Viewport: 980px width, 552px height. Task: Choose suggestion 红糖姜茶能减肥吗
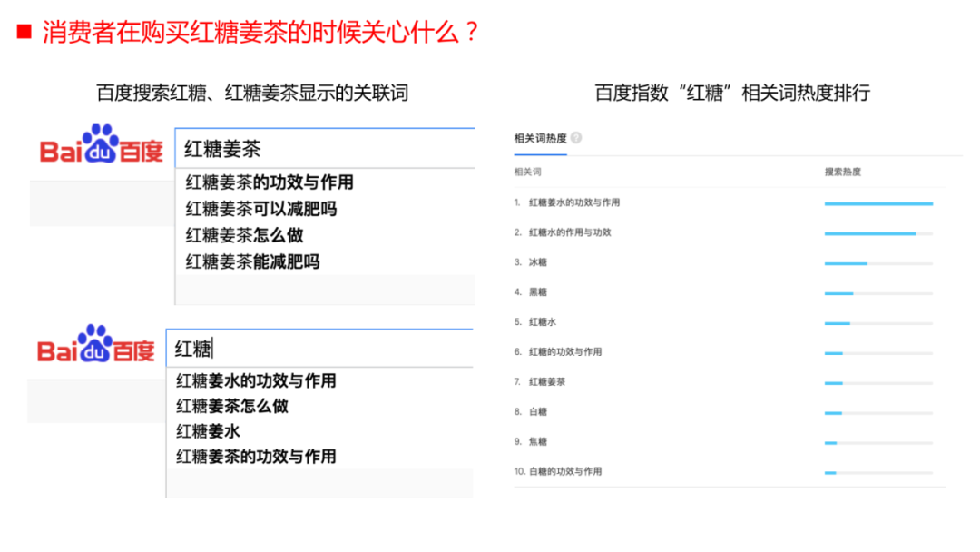253,261
